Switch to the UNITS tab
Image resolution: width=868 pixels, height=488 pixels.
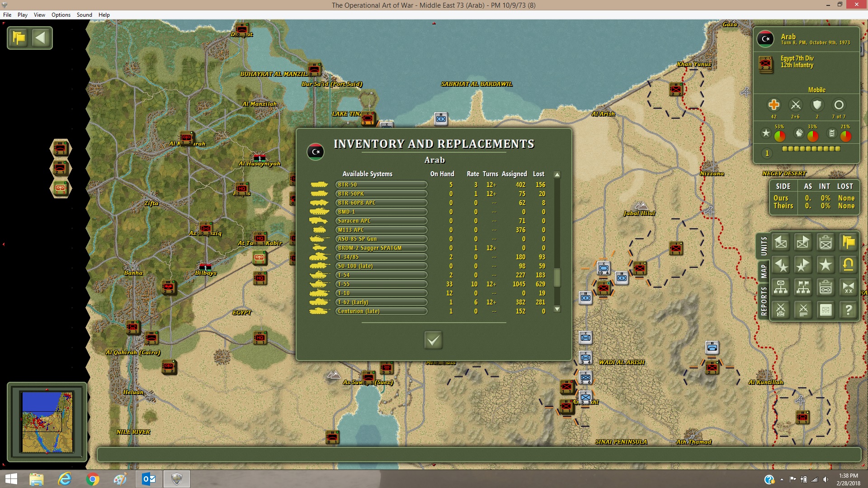point(764,246)
